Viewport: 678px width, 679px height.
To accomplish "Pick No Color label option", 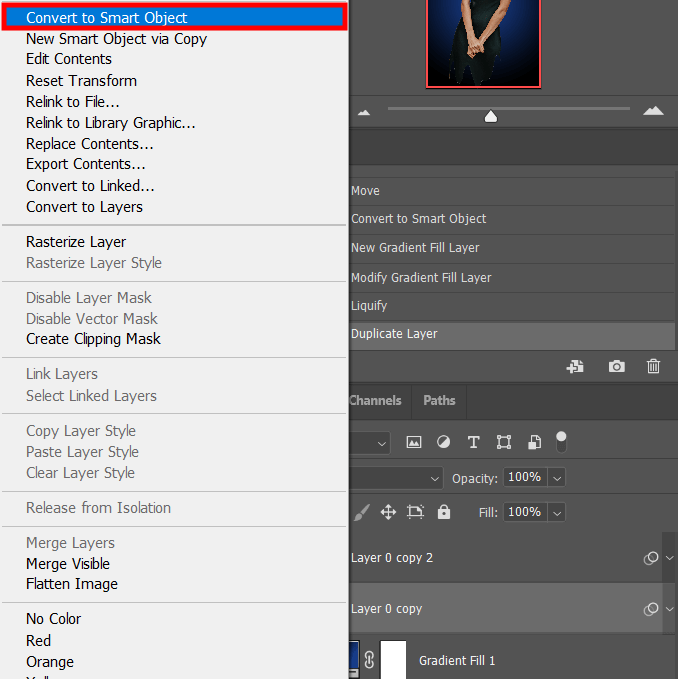I will (x=53, y=619).
